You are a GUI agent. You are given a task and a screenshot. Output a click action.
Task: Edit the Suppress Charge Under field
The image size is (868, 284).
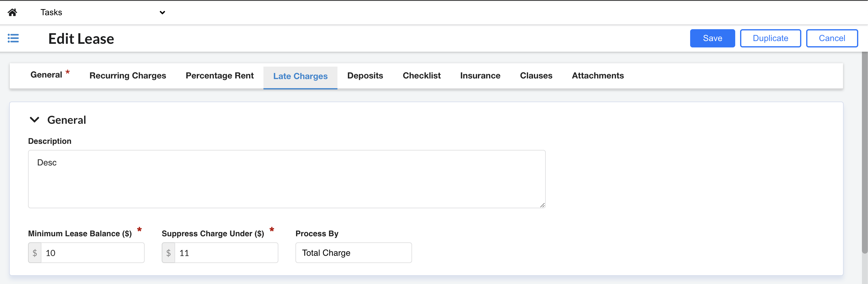[x=226, y=253]
